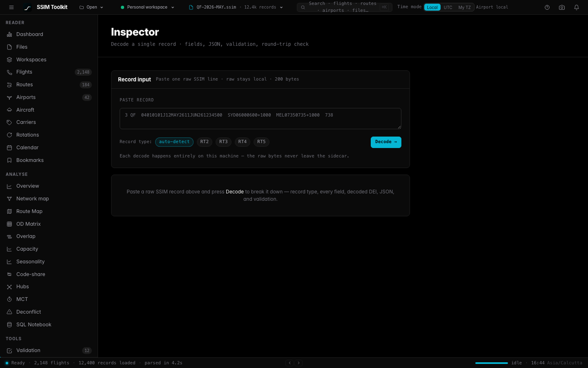Switch time mode to Local
Screen dimensions: 588x368
[432, 7]
